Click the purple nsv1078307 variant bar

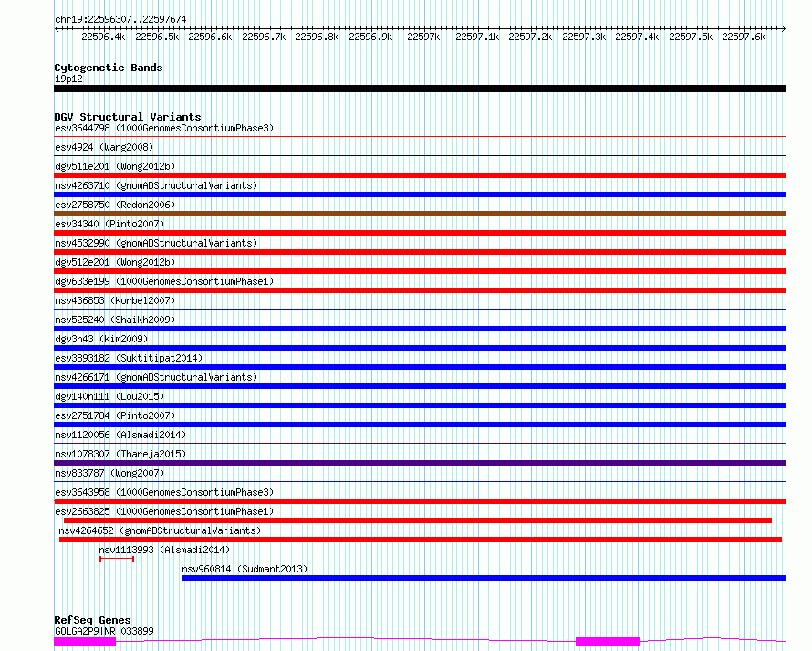point(420,463)
